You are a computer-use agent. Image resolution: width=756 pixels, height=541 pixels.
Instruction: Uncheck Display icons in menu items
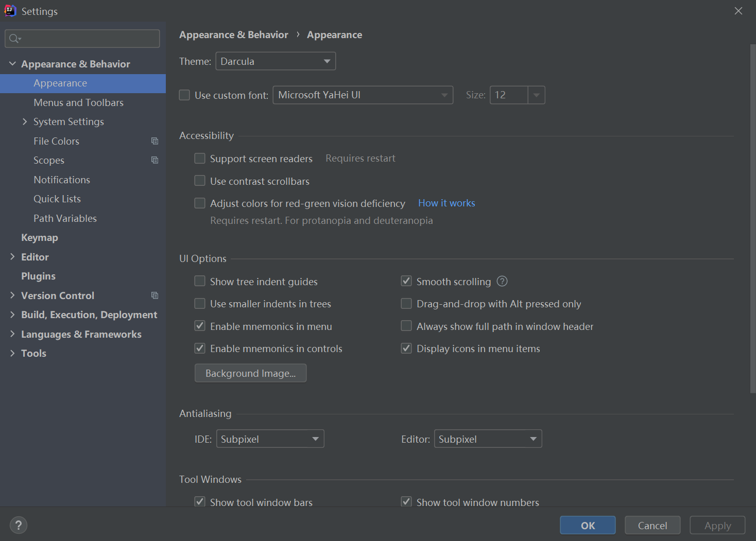coord(406,348)
